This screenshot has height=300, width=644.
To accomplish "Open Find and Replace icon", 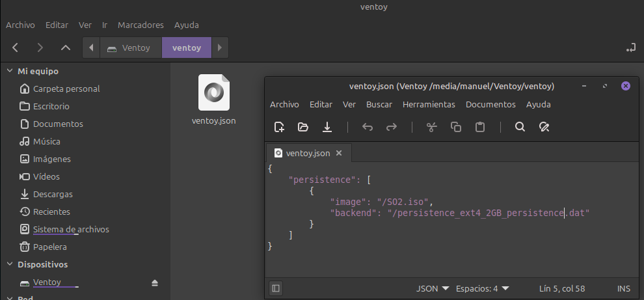I will pos(544,127).
